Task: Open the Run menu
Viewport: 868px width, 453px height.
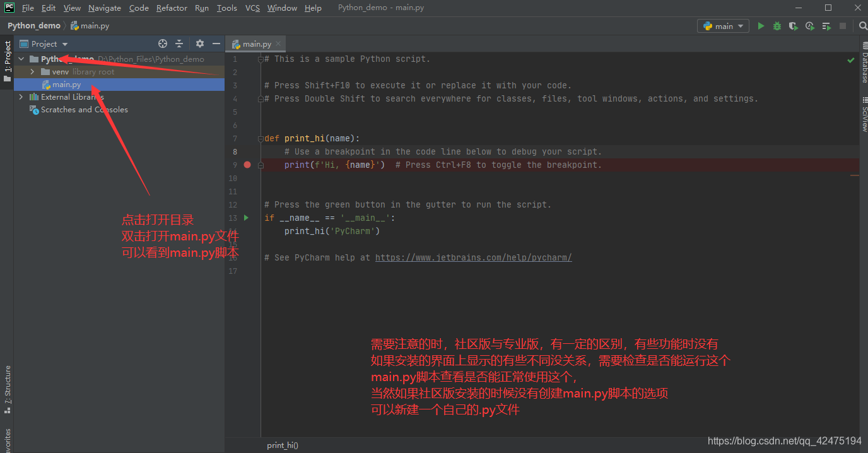Action: pos(202,8)
